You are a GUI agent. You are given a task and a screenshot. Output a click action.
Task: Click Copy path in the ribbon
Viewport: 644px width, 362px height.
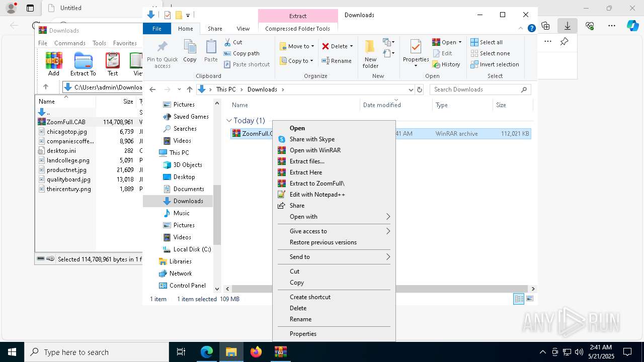click(242, 53)
